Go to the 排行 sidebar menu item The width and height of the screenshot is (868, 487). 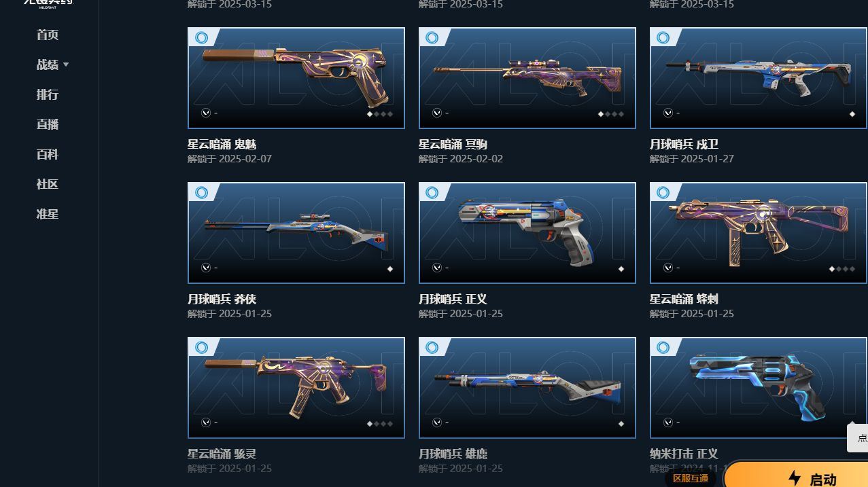(48, 94)
